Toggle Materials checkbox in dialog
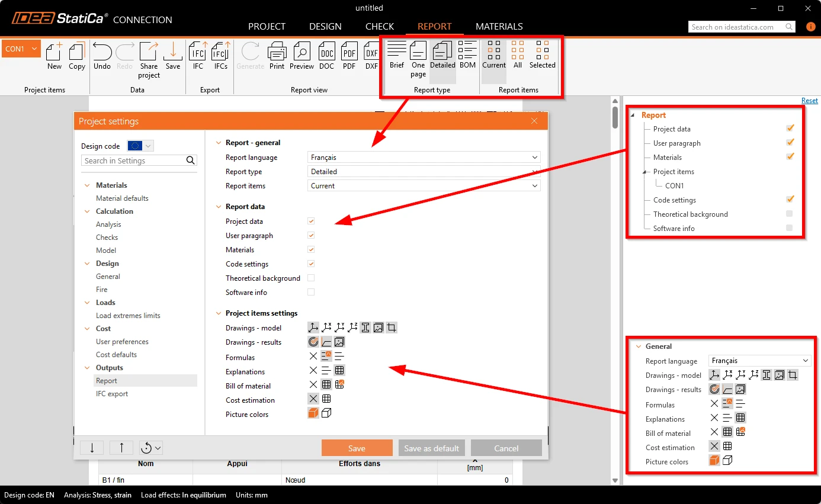This screenshot has height=504, width=821. [311, 249]
